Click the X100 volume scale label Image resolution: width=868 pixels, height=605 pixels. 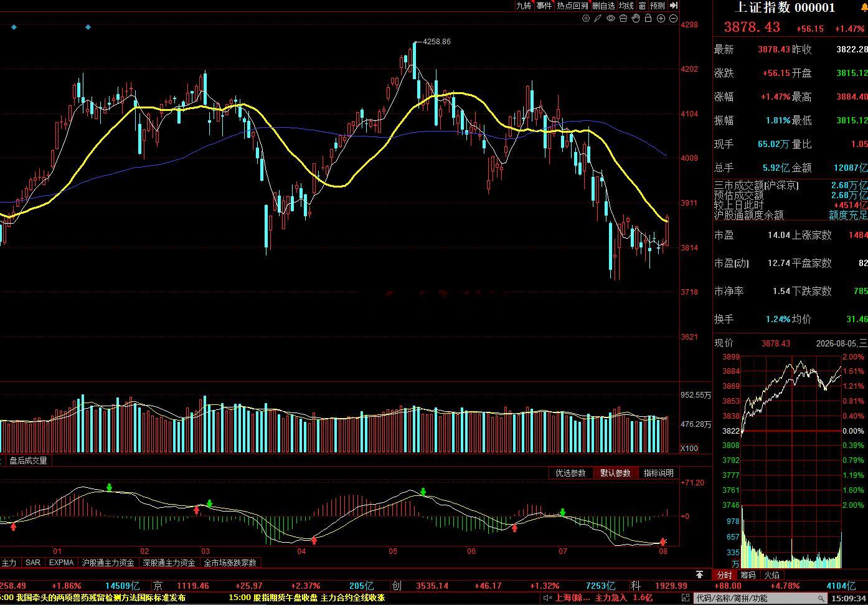(x=689, y=449)
